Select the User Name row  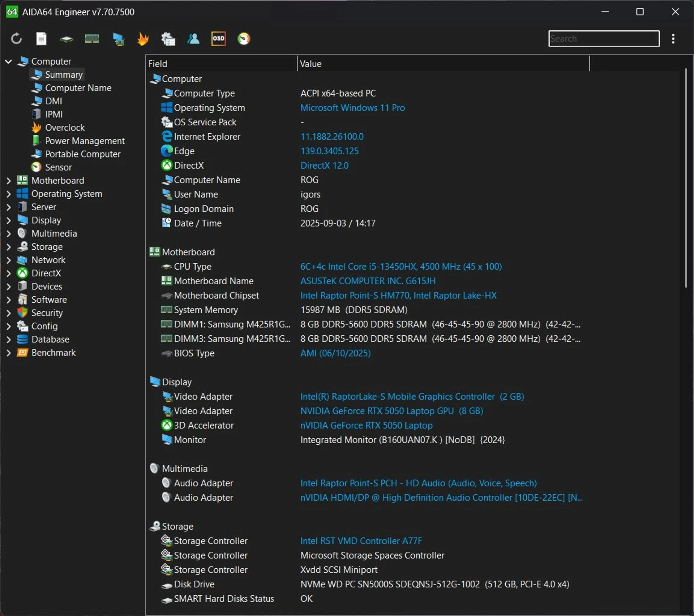368,194
